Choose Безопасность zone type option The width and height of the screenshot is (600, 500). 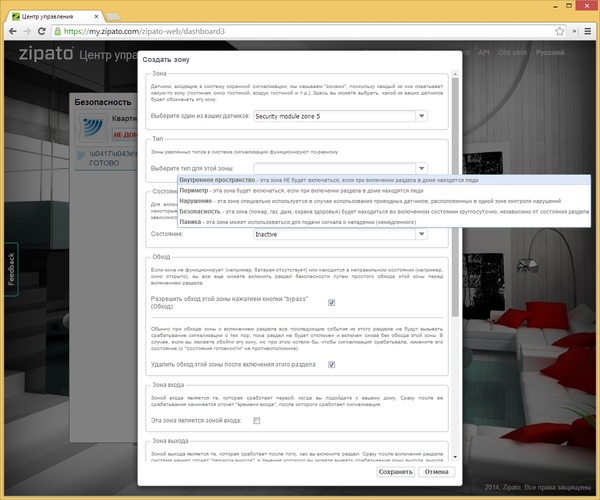(384, 211)
